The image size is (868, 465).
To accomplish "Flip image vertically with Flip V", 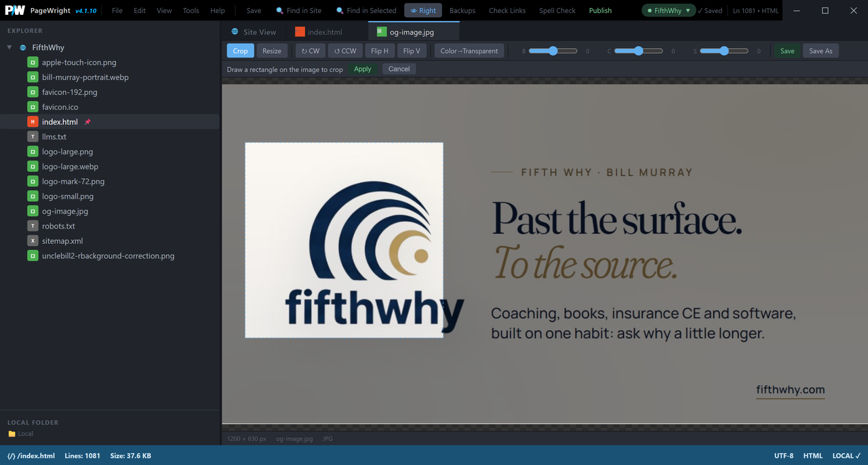I will (412, 51).
